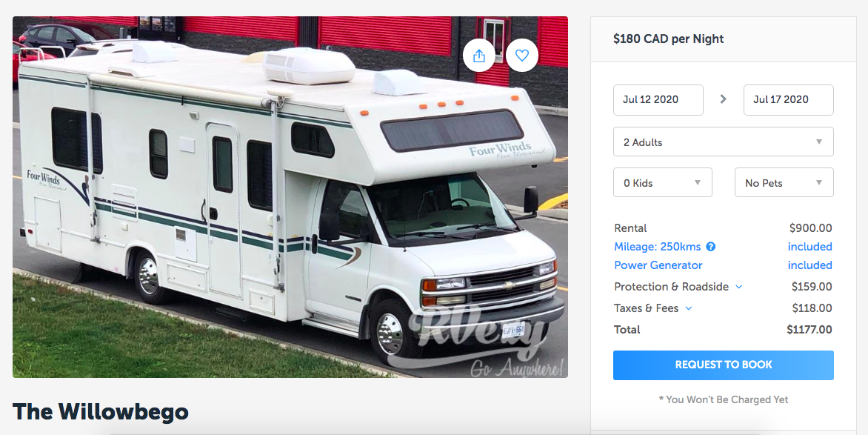Viewport: 868px width, 435px height.
Task: Favorite this RV with heart icon
Action: click(x=522, y=56)
